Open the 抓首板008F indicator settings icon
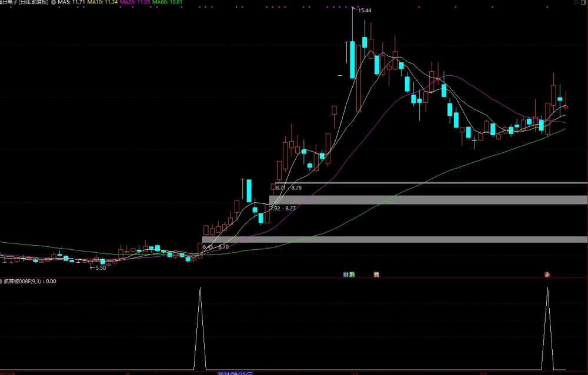Screen dimensions: 588x375 tap(1, 281)
